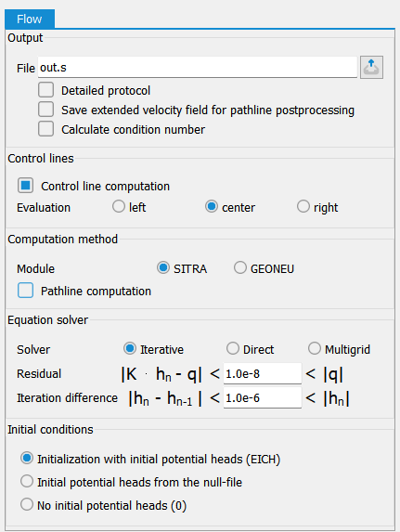
Task: Select the GEONEU module
Action: click(x=239, y=268)
